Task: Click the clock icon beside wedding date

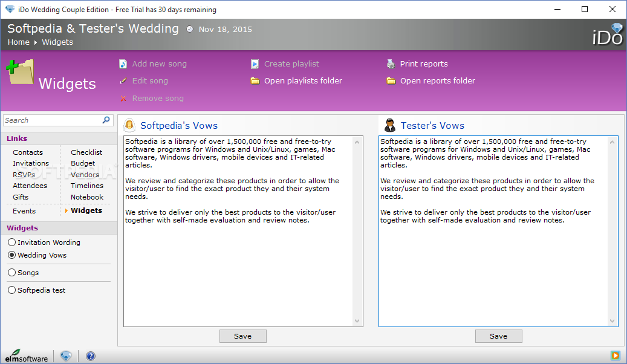Action: [189, 29]
